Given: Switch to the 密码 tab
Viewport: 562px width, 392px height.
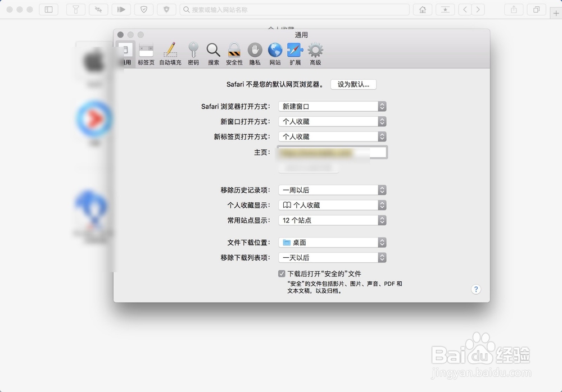Looking at the screenshot, I should coord(193,54).
